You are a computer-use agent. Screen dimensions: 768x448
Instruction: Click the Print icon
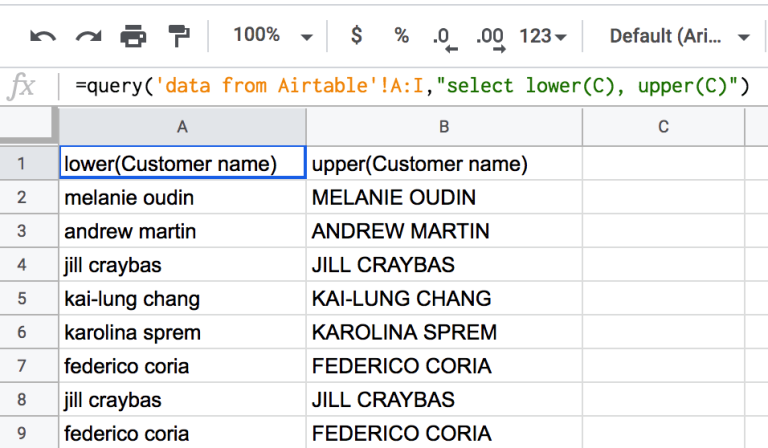(x=133, y=37)
